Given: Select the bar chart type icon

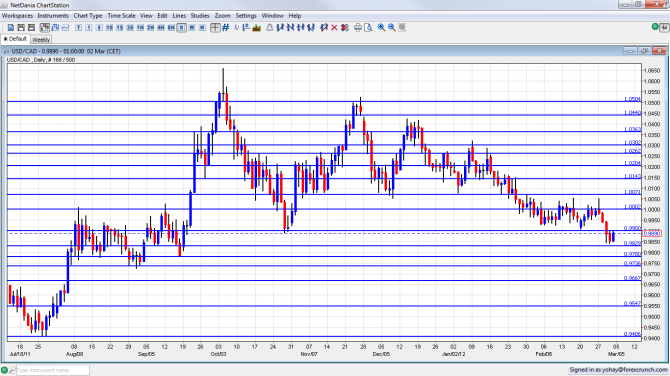Looking at the screenshot, I should tap(55, 28).
